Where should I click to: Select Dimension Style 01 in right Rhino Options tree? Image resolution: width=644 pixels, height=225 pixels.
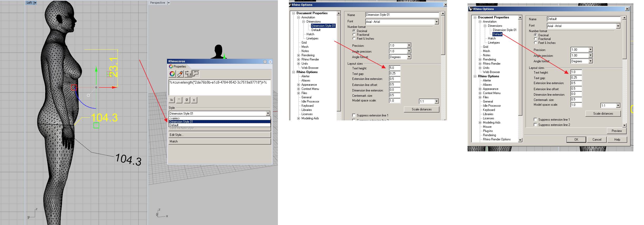tap(505, 30)
